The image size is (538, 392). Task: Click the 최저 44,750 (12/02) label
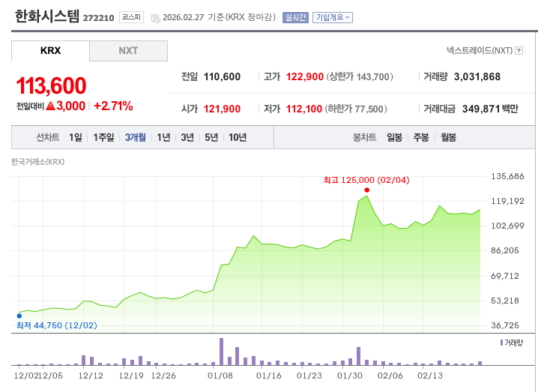pos(57,325)
